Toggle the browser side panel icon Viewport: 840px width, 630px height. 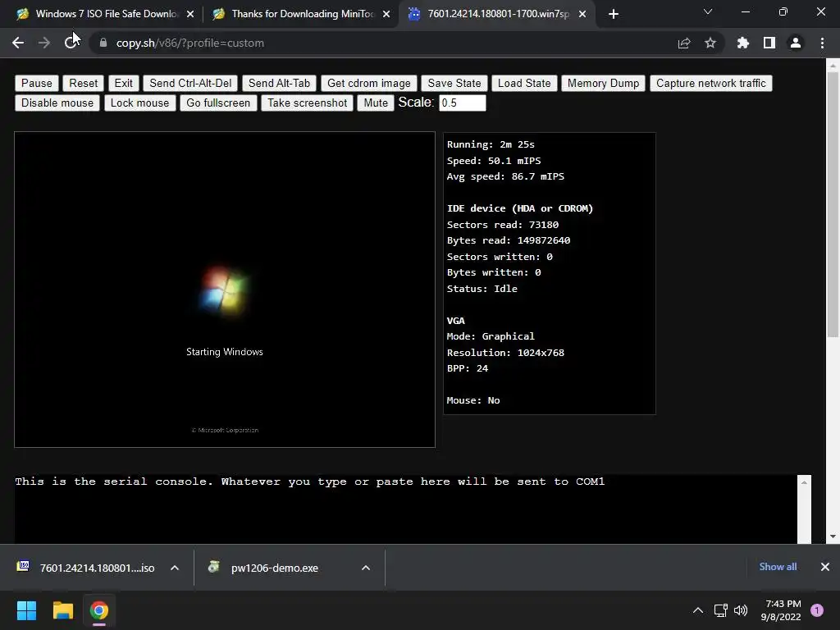(x=769, y=43)
